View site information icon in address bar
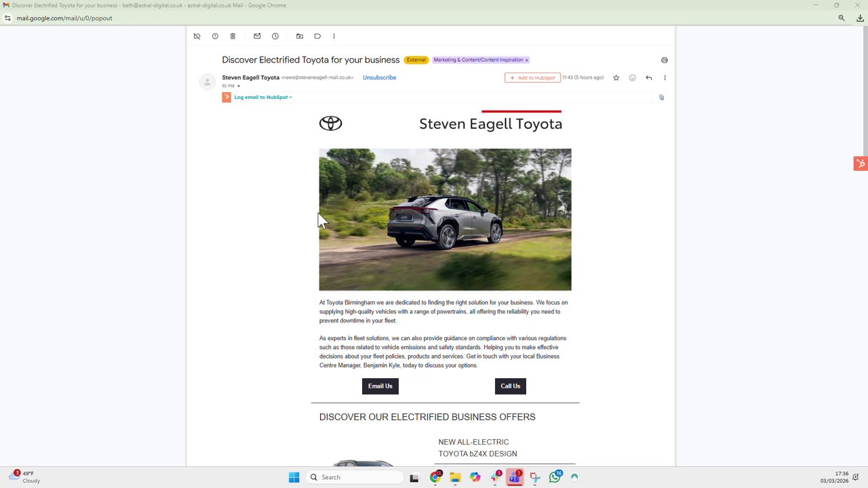868x488 pixels. point(7,18)
